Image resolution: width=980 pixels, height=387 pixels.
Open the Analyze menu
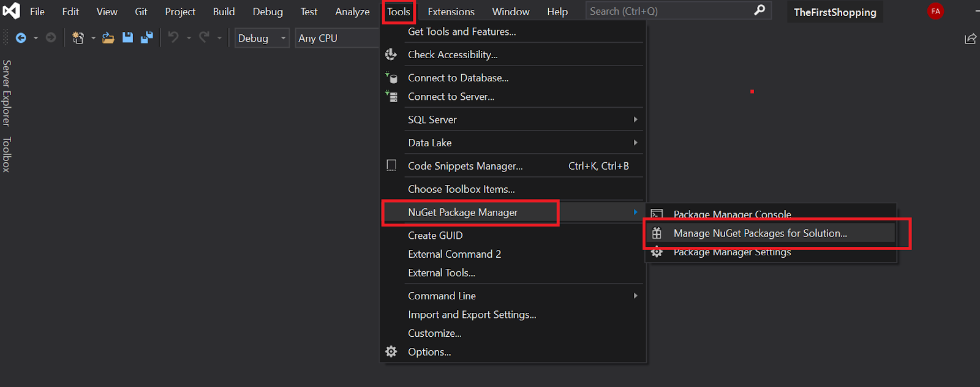[x=352, y=12]
